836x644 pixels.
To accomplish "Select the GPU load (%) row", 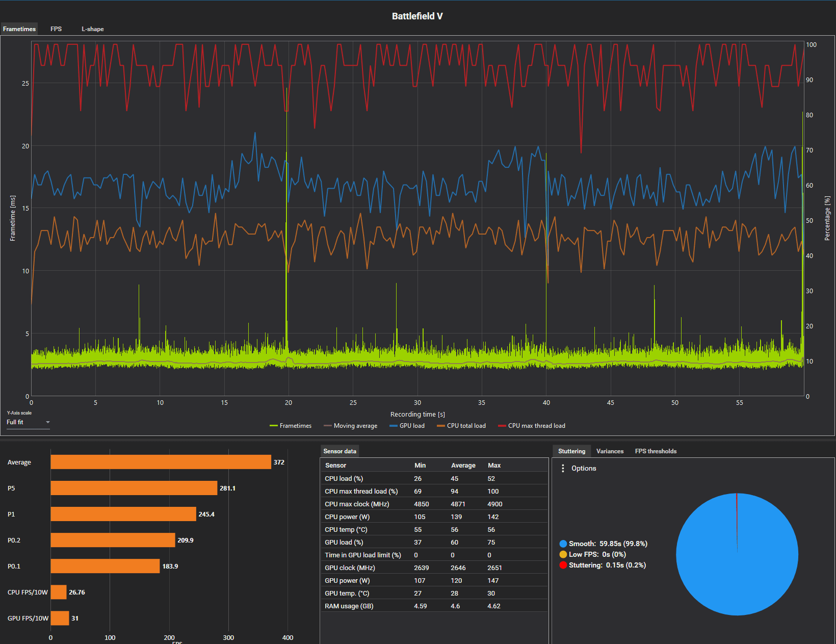I will (x=434, y=542).
